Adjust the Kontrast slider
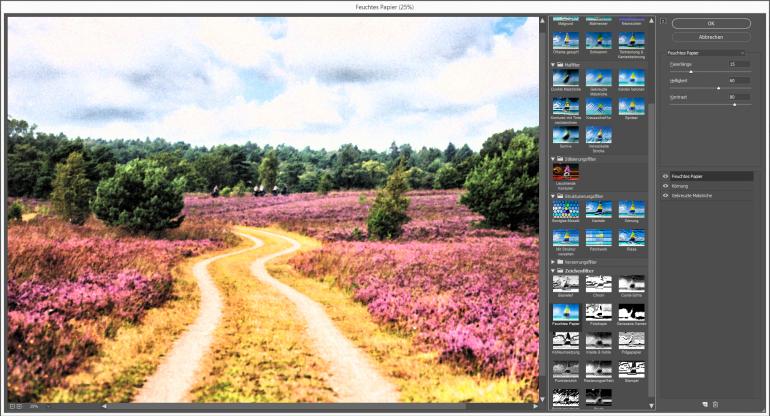Viewport: 770px width, 416px height. coord(734,105)
